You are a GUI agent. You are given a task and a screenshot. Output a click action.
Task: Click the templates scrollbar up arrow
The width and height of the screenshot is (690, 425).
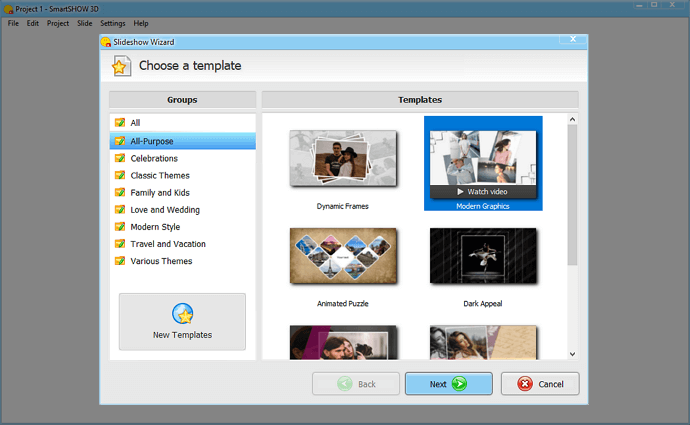click(572, 119)
